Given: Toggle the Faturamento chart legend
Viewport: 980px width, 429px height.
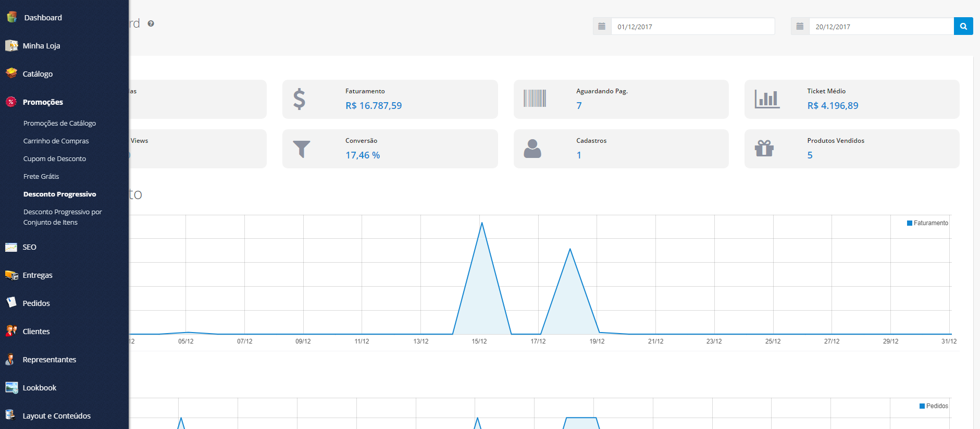Looking at the screenshot, I should (x=927, y=223).
